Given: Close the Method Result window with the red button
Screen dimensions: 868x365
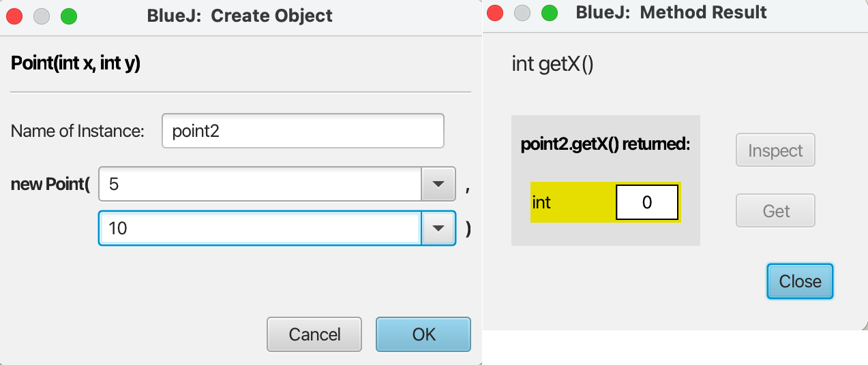Looking at the screenshot, I should click(494, 13).
